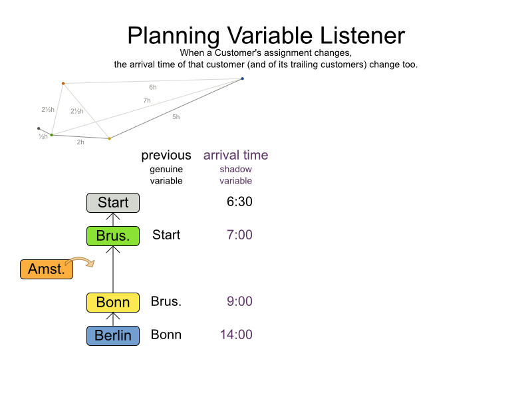Select the gray Start box
Viewport: 532px width, 399px height.
pyautogui.click(x=113, y=202)
